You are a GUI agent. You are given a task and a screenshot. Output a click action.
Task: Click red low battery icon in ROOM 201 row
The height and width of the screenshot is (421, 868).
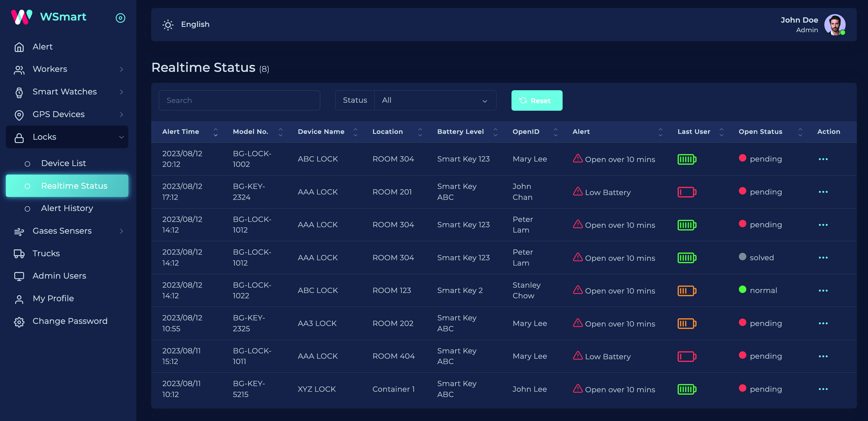click(687, 192)
